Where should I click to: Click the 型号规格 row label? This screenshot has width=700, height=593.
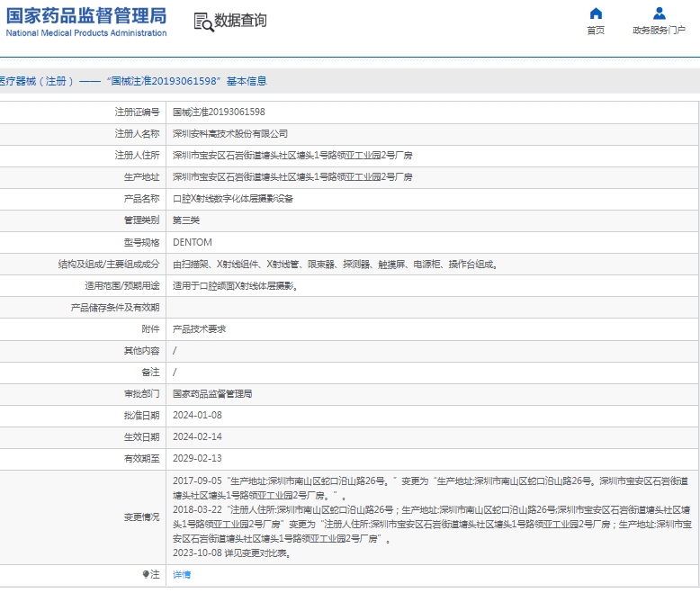(x=141, y=242)
